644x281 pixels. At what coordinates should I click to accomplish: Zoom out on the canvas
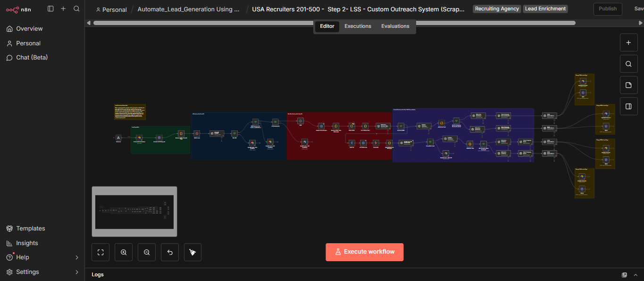[147, 252]
